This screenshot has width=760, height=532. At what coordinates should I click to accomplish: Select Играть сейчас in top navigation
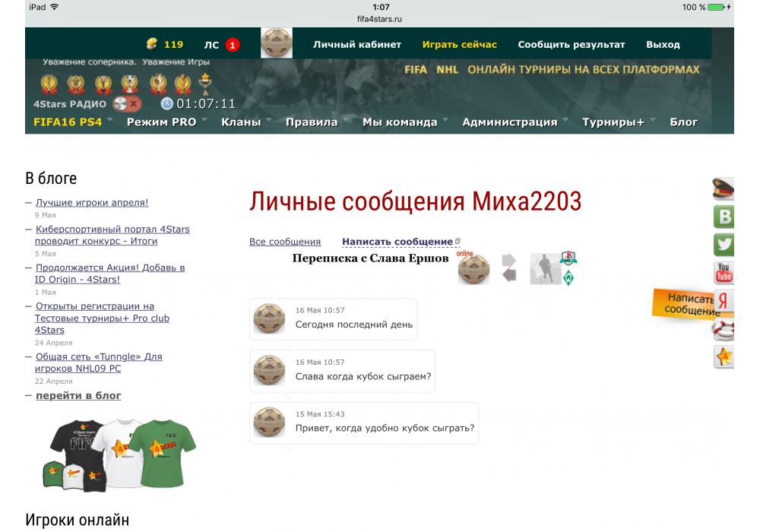coord(459,45)
